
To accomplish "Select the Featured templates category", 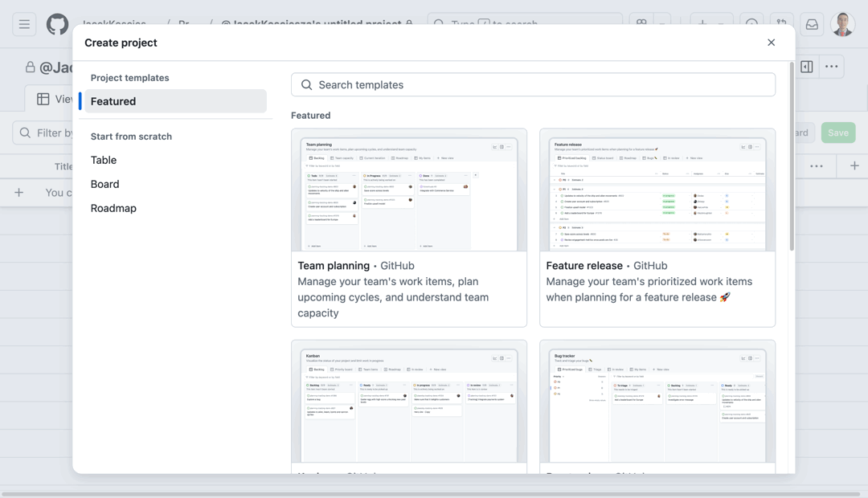I will click(175, 101).
